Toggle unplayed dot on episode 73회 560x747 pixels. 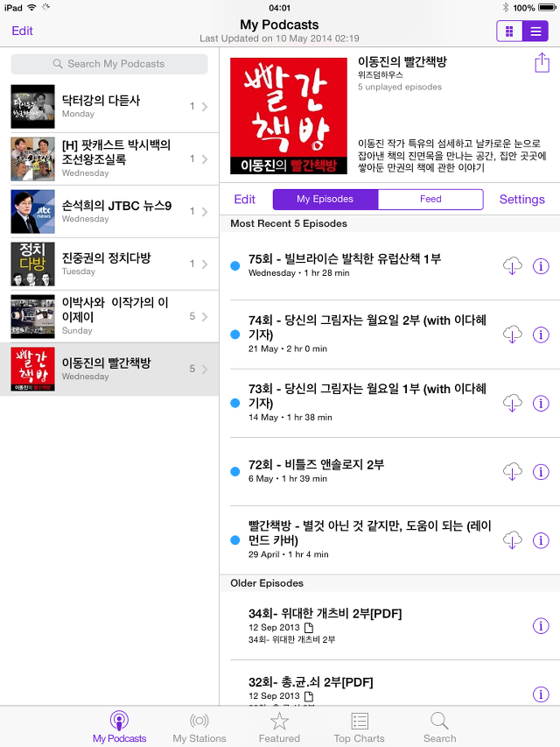[x=234, y=403]
